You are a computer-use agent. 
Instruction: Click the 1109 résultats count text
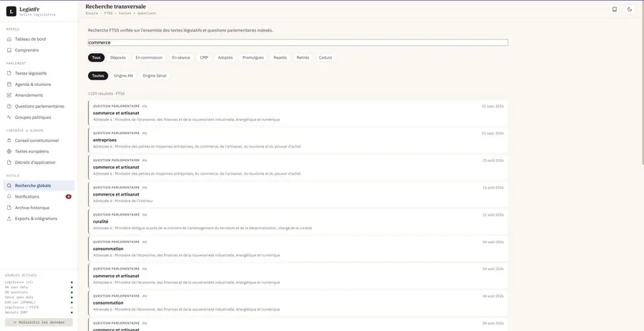(x=106, y=94)
